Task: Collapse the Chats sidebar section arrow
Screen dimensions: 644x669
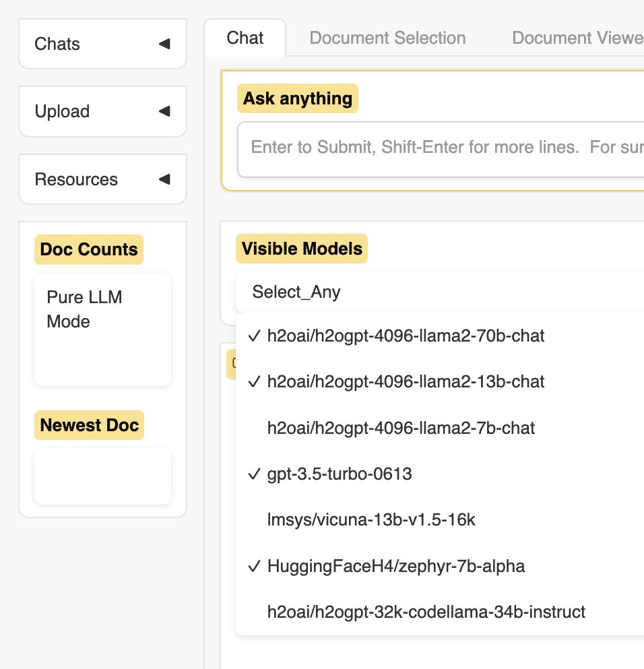Action: click(x=164, y=44)
